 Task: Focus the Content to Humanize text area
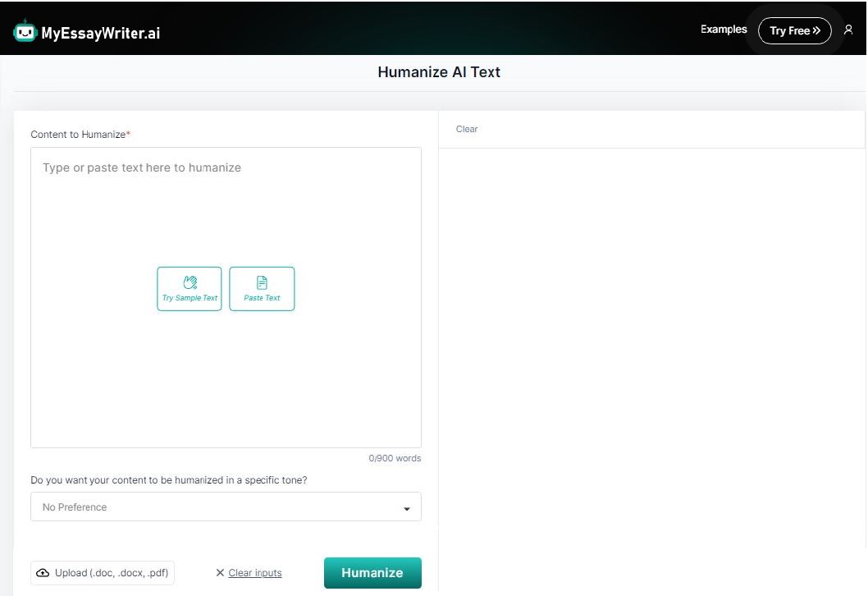[226, 297]
